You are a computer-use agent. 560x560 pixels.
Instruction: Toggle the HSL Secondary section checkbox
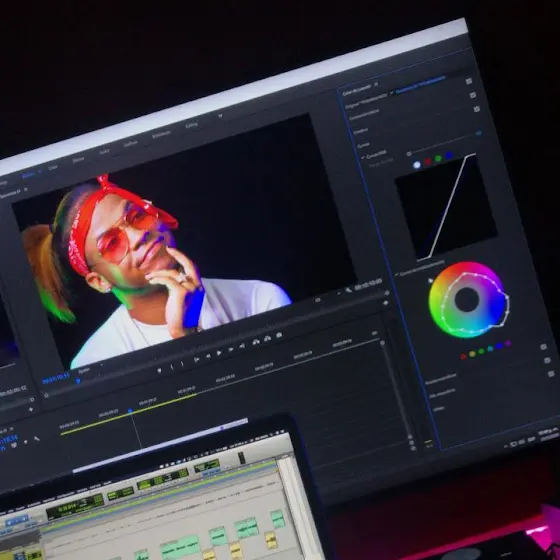pos(547,360)
